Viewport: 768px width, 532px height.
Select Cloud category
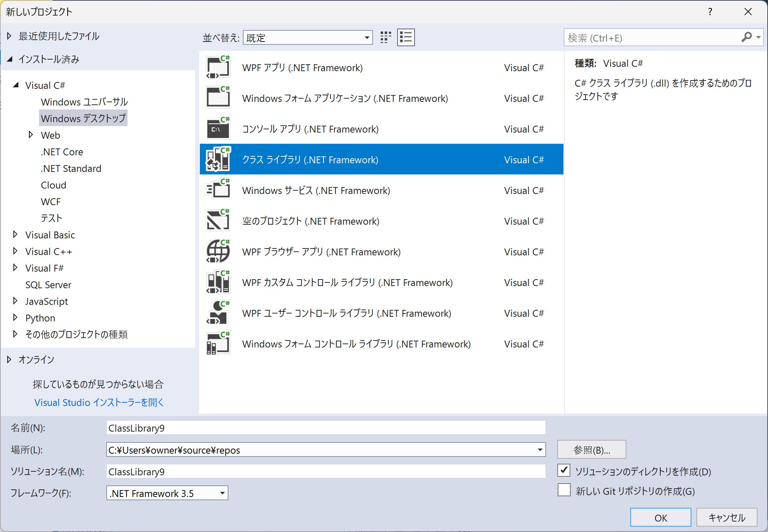tap(53, 185)
